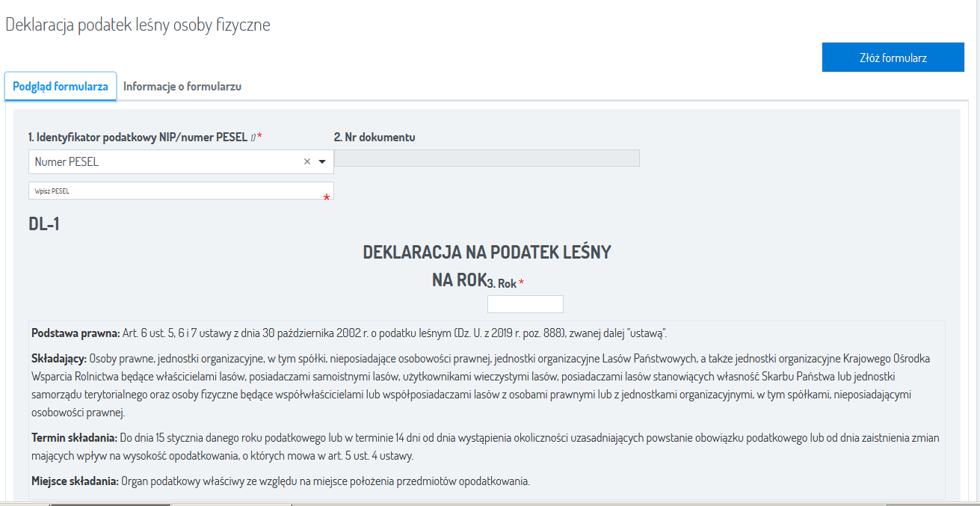Viewport: 980px width, 506px height.
Task: Click the Rok year input box
Action: pyautogui.click(x=525, y=304)
